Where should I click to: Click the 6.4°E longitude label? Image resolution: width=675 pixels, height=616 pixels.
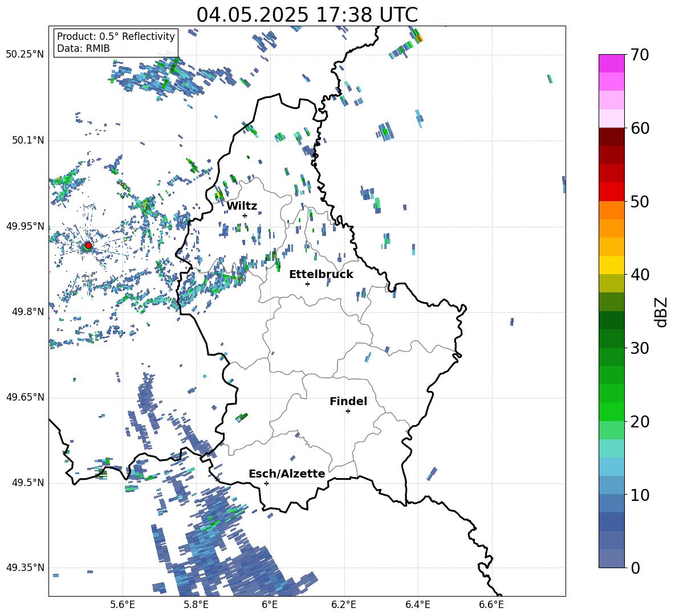click(x=417, y=605)
